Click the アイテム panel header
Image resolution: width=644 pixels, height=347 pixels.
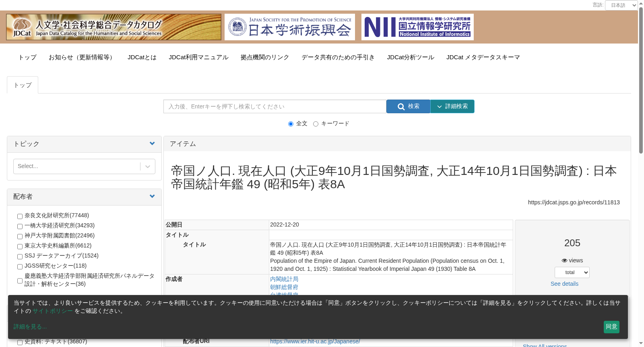pyautogui.click(x=397, y=144)
